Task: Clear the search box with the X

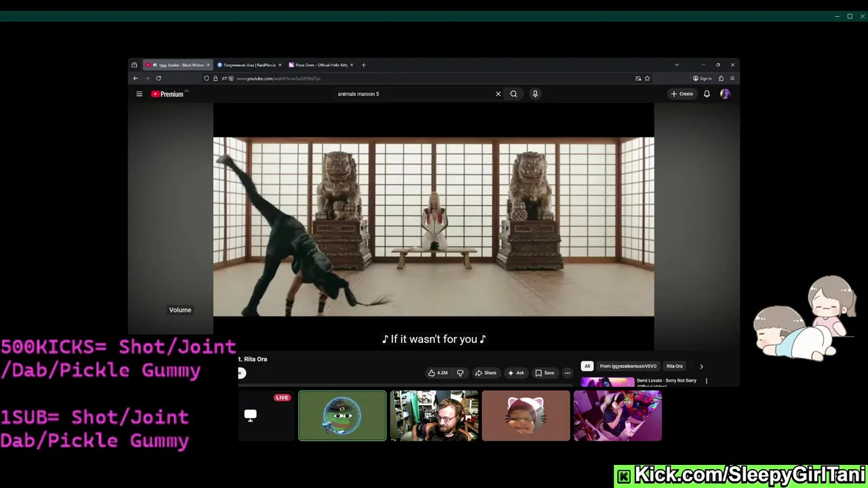Action: (498, 94)
